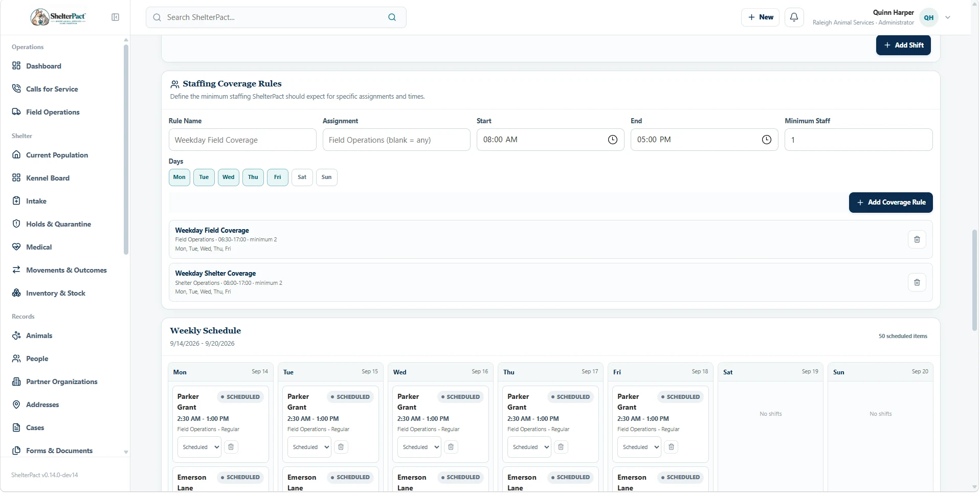Open Wednesday Parker Grant status dropdown
Screen dimensions: 980x493
[x=419, y=447]
